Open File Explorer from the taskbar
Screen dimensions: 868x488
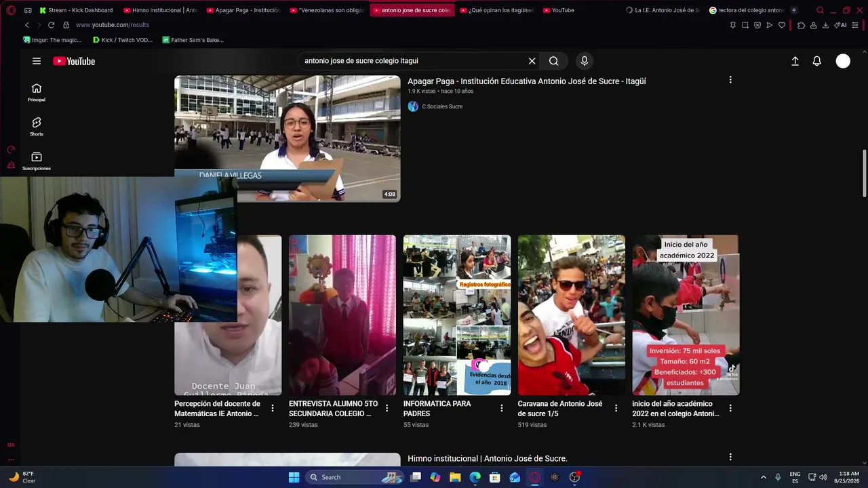455,477
